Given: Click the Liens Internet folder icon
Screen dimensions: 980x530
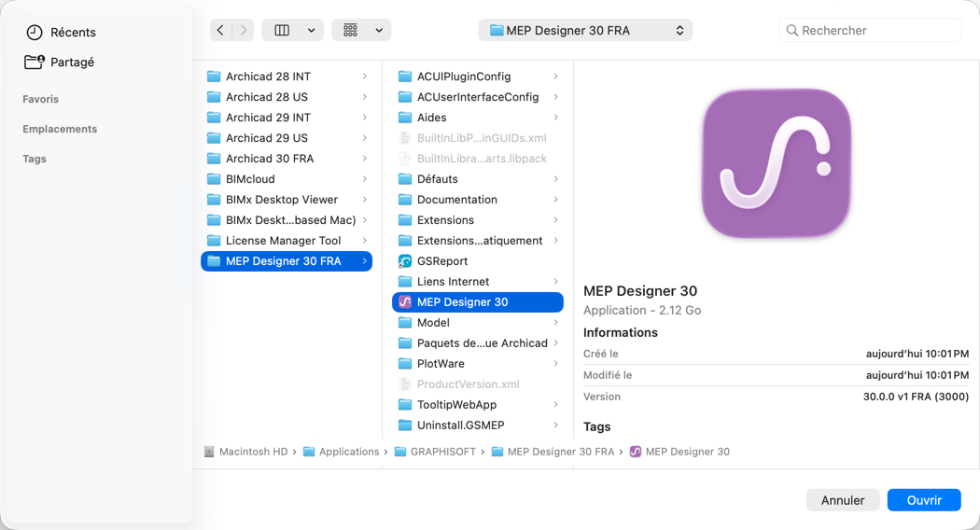Looking at the screenshot, I should [405, 282].
